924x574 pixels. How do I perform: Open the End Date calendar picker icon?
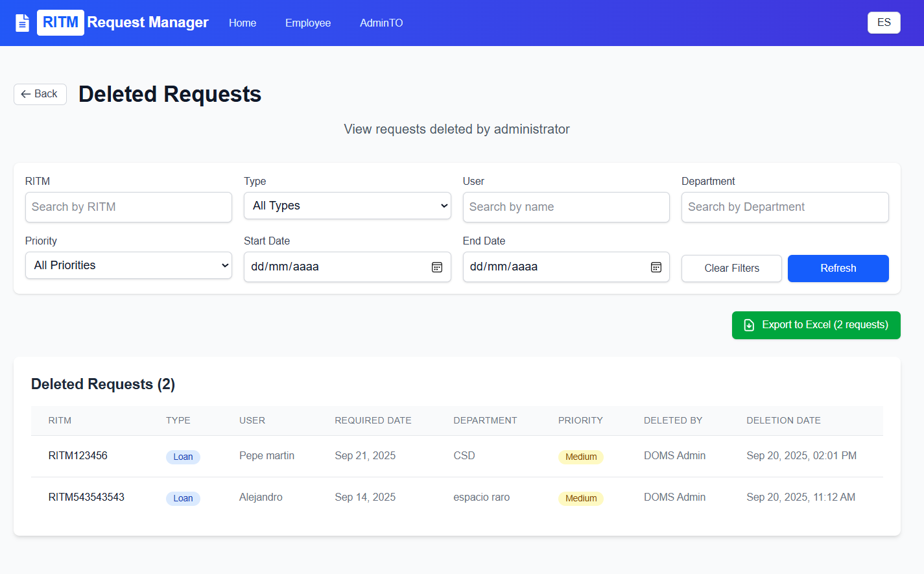656,267
